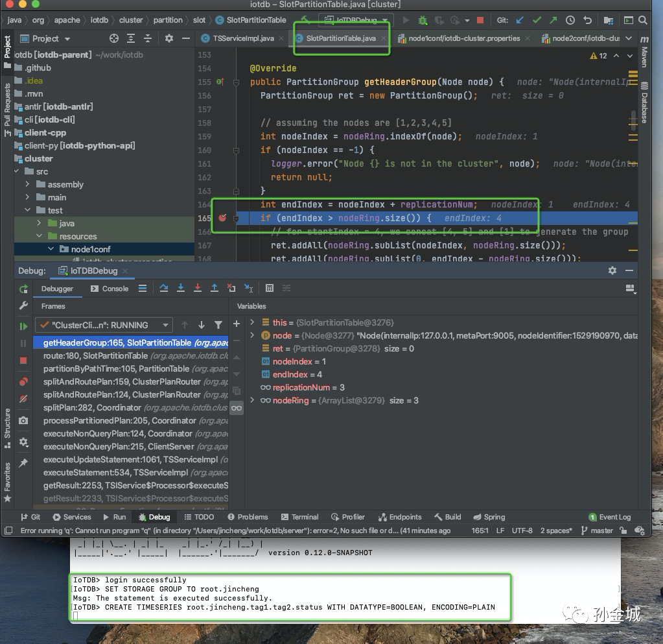Viewport: 663px width, 644px height.
Task: Open the Maven side tool window
Action: 644,52
